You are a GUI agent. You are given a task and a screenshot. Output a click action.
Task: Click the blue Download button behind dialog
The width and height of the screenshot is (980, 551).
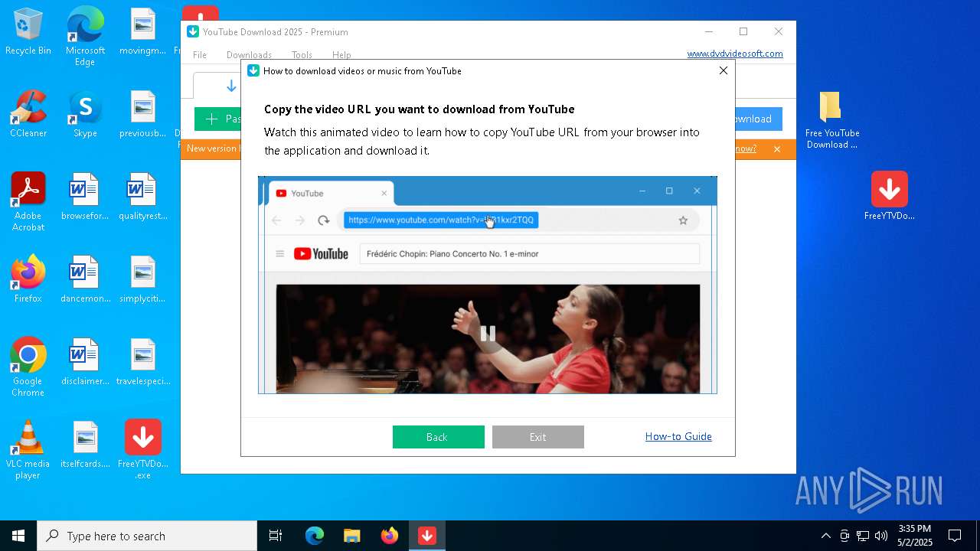758,119
